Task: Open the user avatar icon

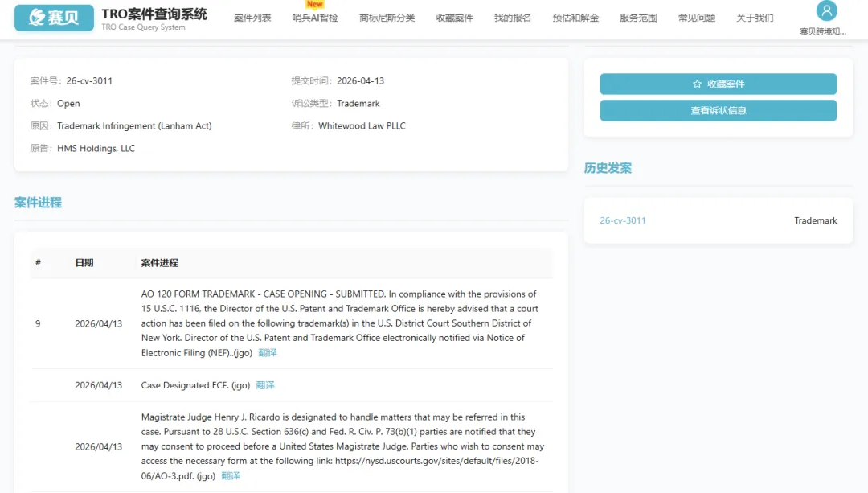Action: tap(826, 10)
